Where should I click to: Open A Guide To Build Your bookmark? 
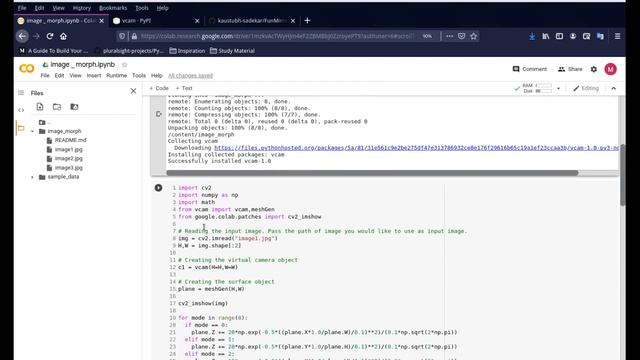pos(53,51)
